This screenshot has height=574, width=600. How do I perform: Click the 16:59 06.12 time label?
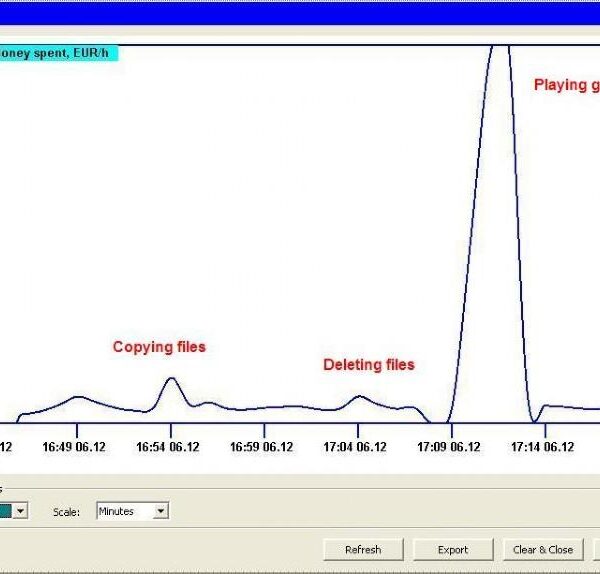click(263, 447)
